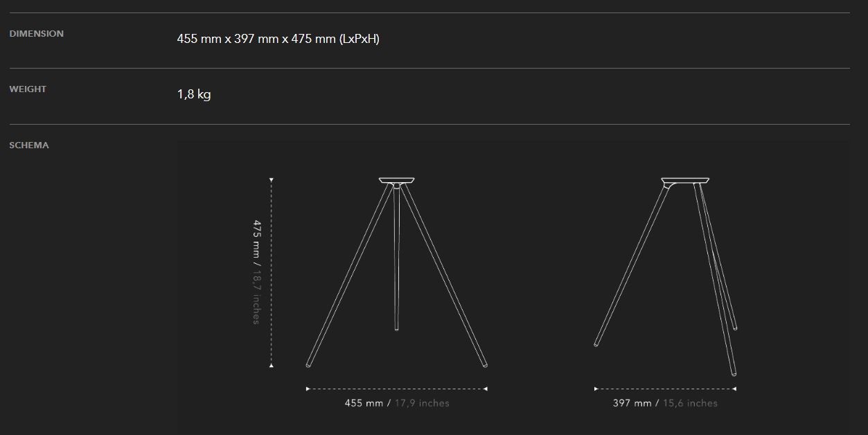Click the 455 mm width label
Screen dimensions: 868x435
click(x=364, y=403)
